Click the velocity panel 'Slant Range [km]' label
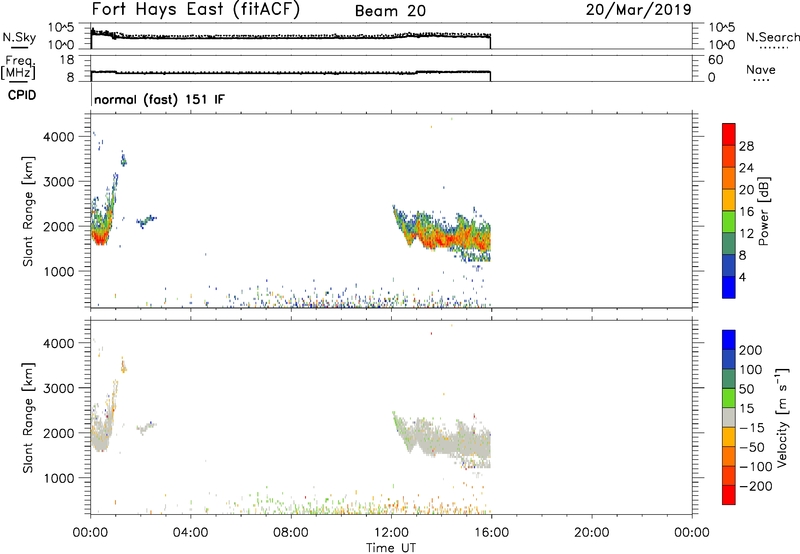800x554 pixels. [x=28, y=418]
